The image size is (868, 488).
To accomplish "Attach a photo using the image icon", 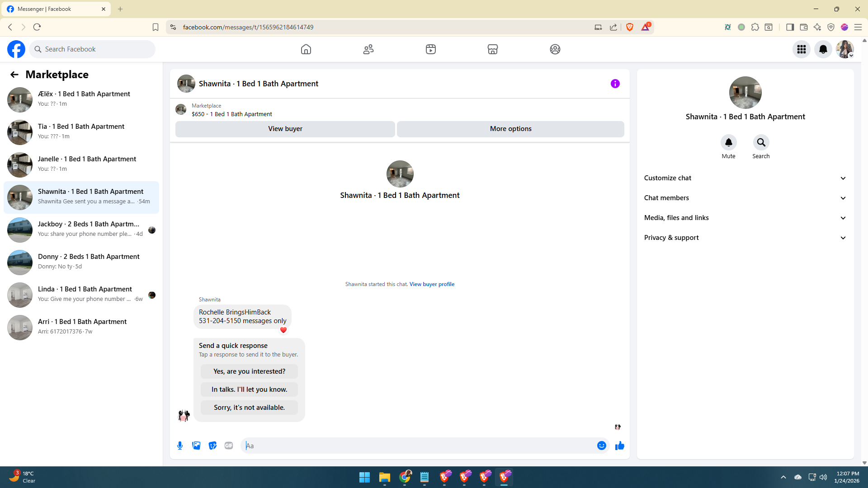I will pos(196,446).
